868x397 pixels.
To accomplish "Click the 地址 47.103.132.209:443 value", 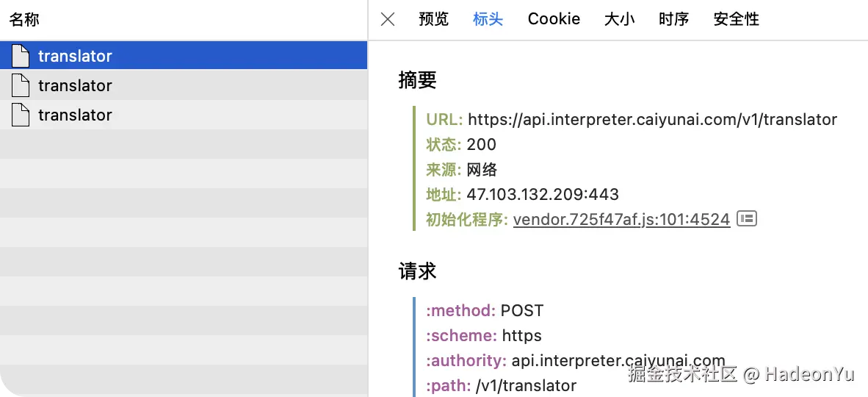I will point(543,194).
